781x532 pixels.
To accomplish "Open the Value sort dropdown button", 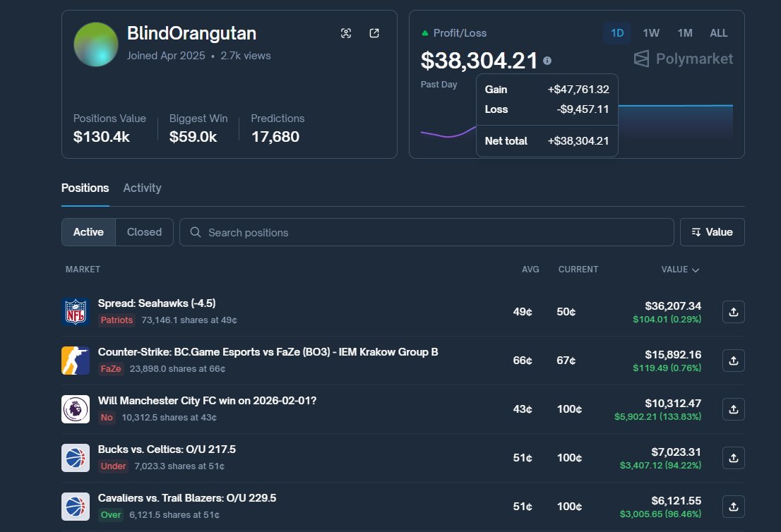I will click(713, 232).
